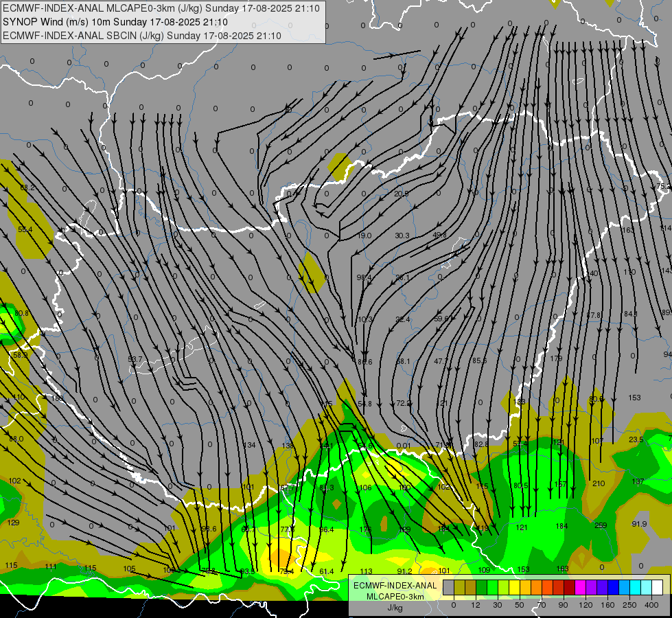Click the map value '20.5'
The image size is (672, 618).
pyautogui.click(x=401, y=194)
